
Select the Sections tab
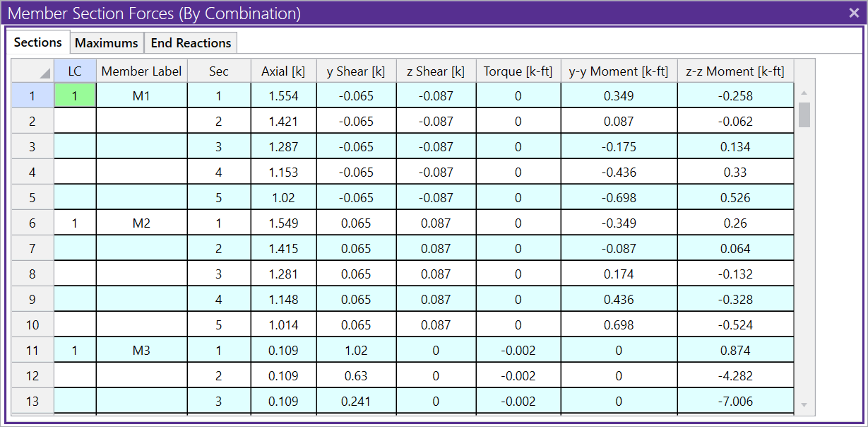[x=38, y=42]
